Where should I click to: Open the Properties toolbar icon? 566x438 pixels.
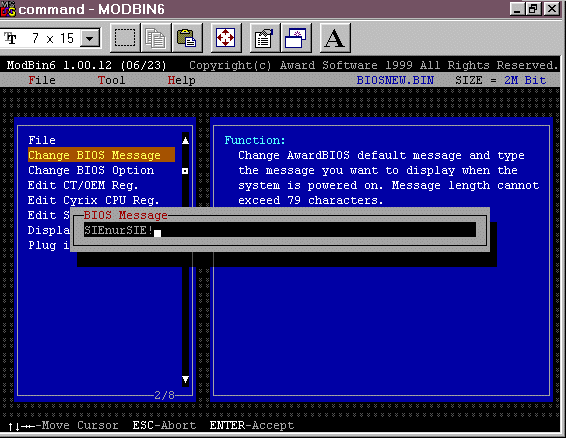pyautogui.click(x=265, y=38)
